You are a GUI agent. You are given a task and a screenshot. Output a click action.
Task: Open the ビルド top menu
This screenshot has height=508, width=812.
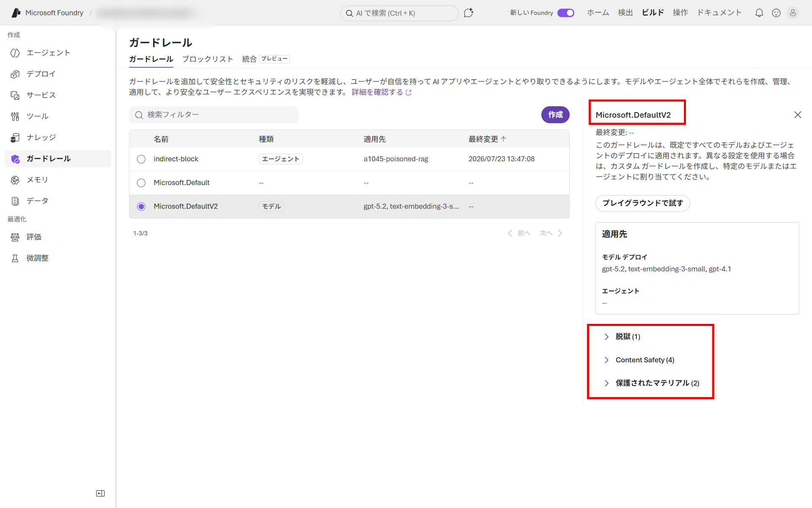click(653, 13)
